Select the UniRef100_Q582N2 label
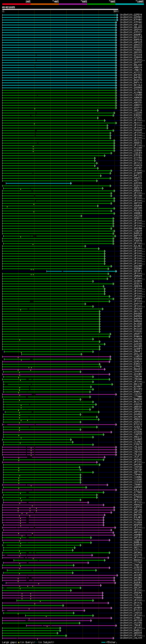 [131, 593]
